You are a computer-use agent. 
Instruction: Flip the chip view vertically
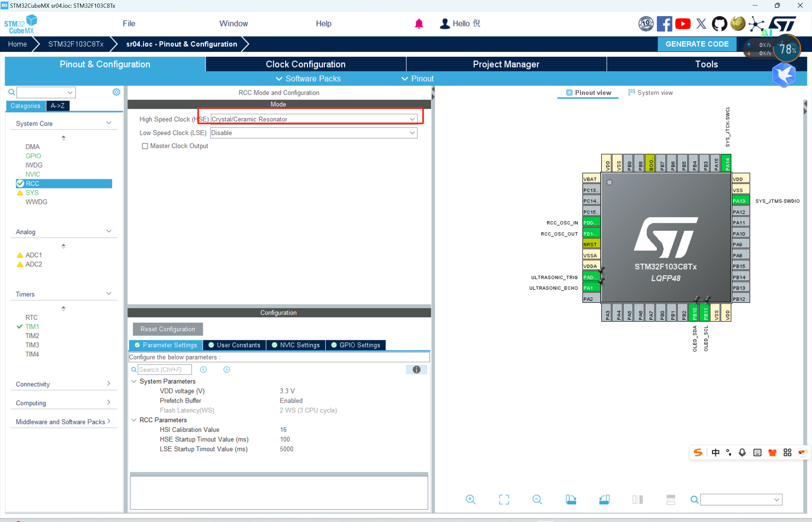671,499
